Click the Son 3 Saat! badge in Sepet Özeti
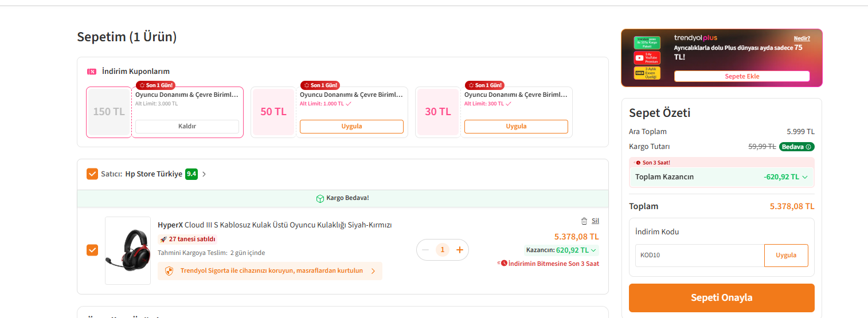This screenshot has width=868, height=318. click(x=653, y=163)
